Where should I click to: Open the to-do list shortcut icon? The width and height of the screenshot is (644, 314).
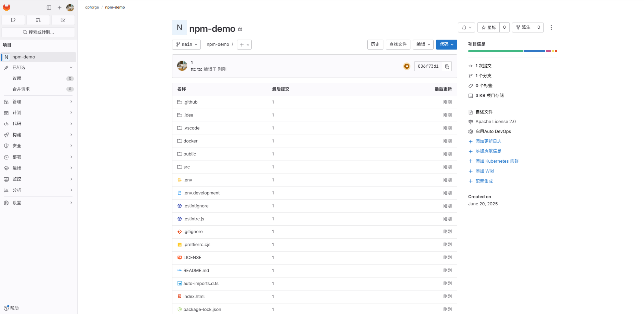click(x=63, y=20)
